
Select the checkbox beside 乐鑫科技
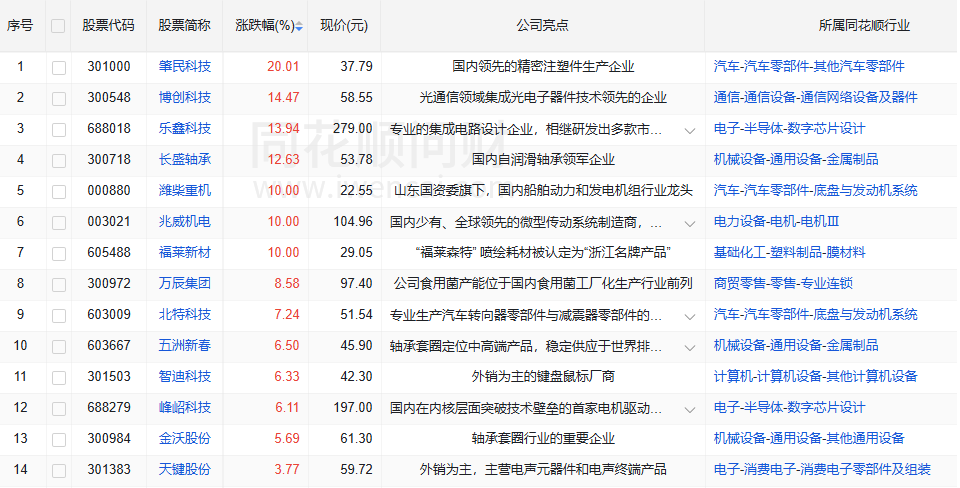pos(59,130)
